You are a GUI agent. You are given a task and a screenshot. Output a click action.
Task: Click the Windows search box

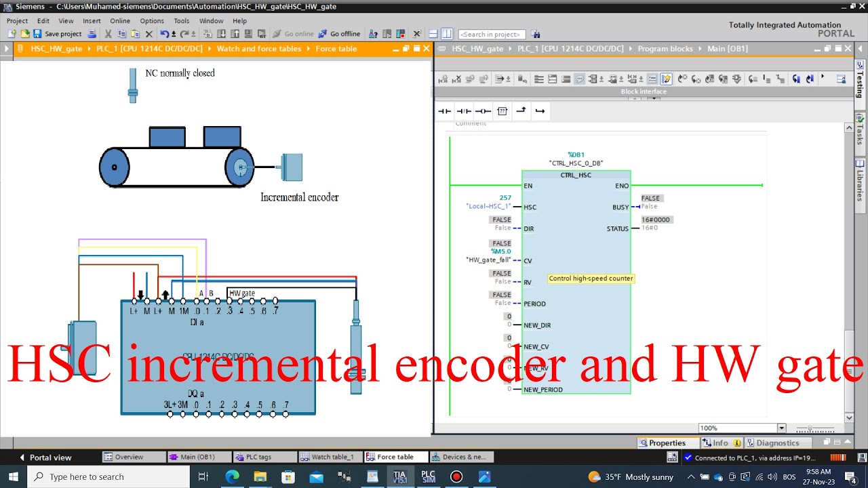pyautogui.click(x=108, y=476)
